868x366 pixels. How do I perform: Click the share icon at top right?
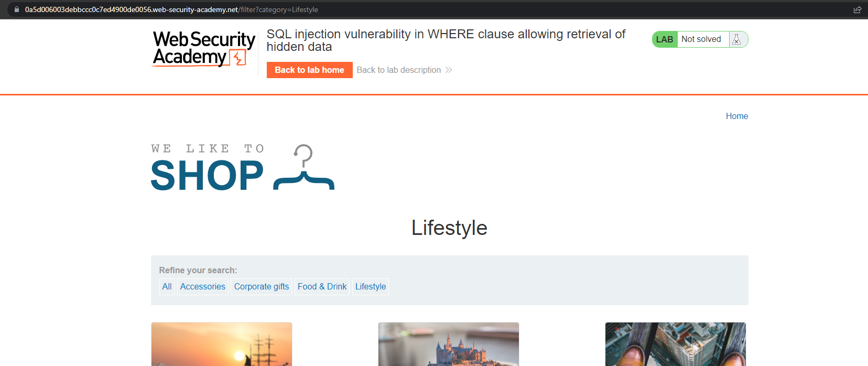point(858,9)
